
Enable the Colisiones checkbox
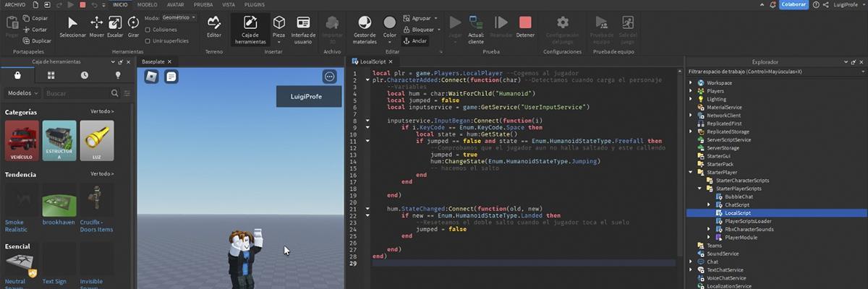click(x=148, y=30)
